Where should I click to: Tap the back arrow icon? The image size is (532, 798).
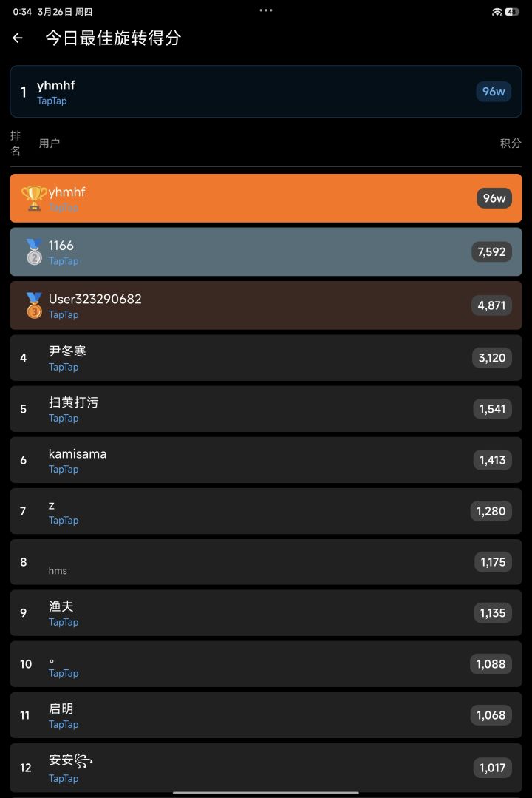(x=18, y=38)
